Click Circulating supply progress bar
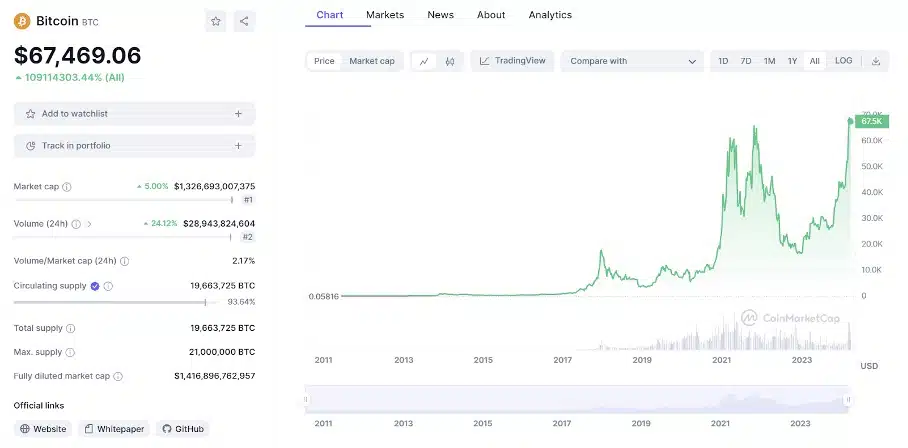 click(x=116, y=302)
